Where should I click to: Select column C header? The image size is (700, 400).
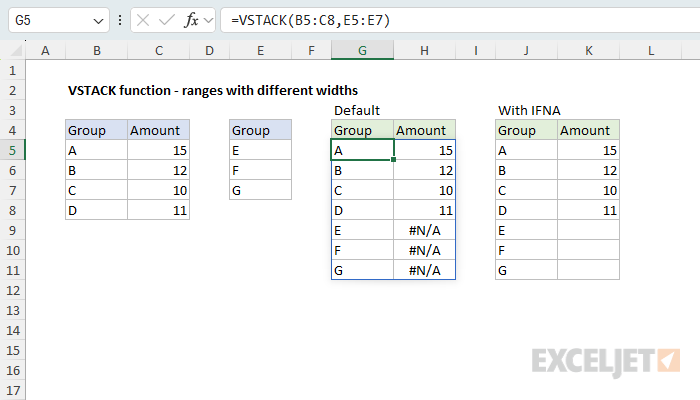(x=158, y=51)
